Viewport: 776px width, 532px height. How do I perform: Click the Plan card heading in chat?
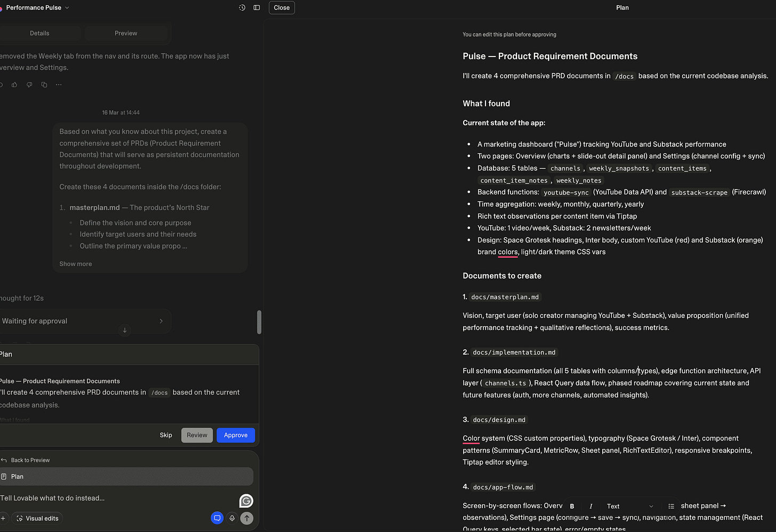pyautogui.click(x=6, y=354)
